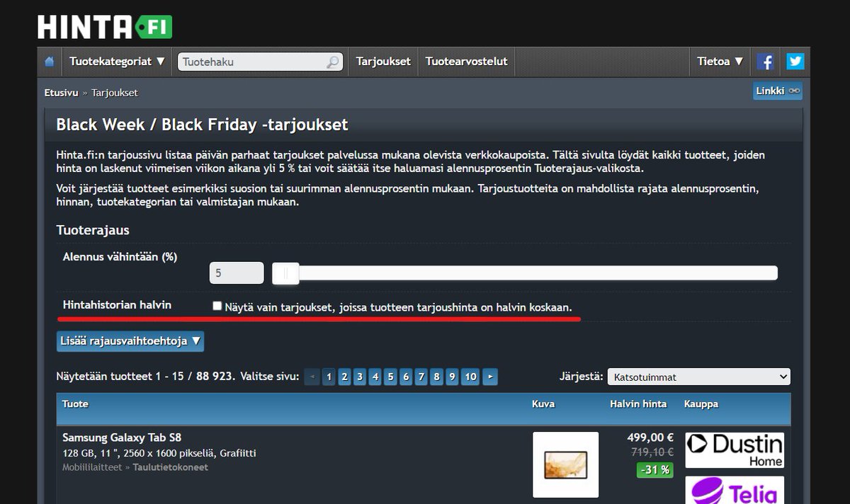Open the Telia store logo
Screen dimensions: 850x504
735,490
